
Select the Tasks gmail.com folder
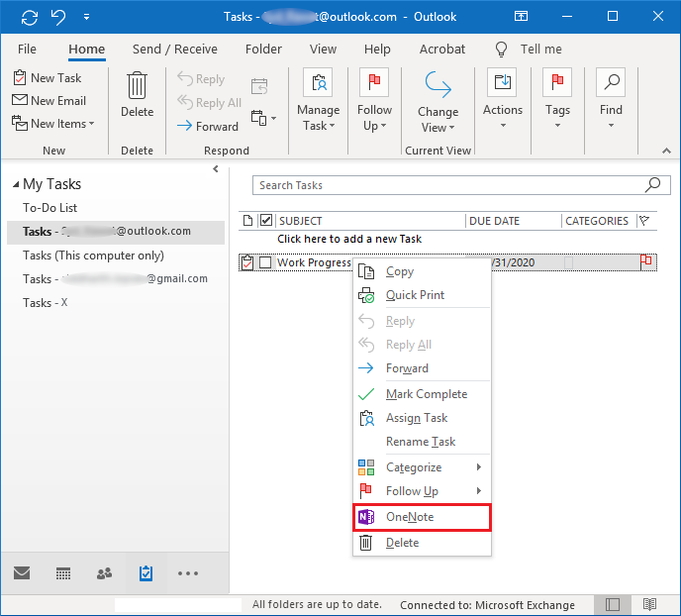(115, 279)
